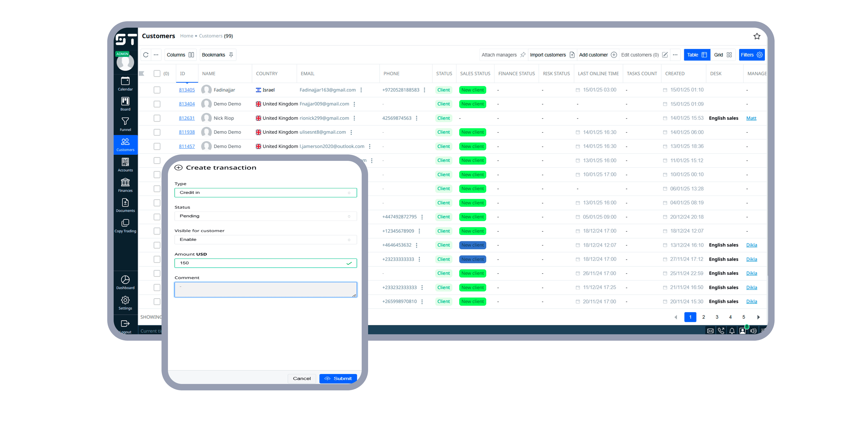
Task: Select the Board icon in the sidebar
Action: click(125, 104)
